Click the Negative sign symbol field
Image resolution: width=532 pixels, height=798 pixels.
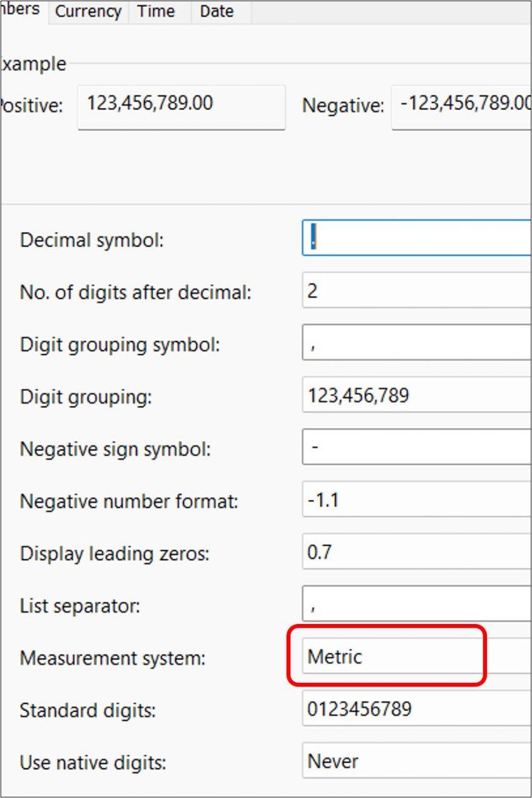416,448
